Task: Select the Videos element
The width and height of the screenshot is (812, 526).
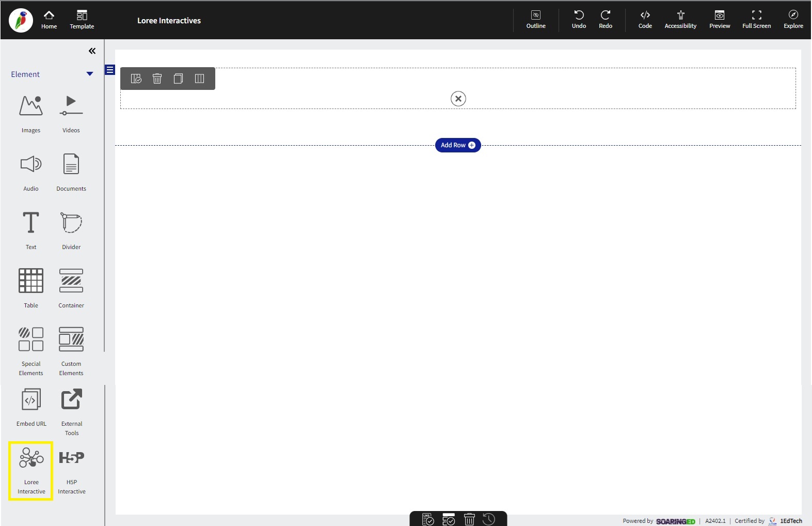Action: (x=71, y=114)
